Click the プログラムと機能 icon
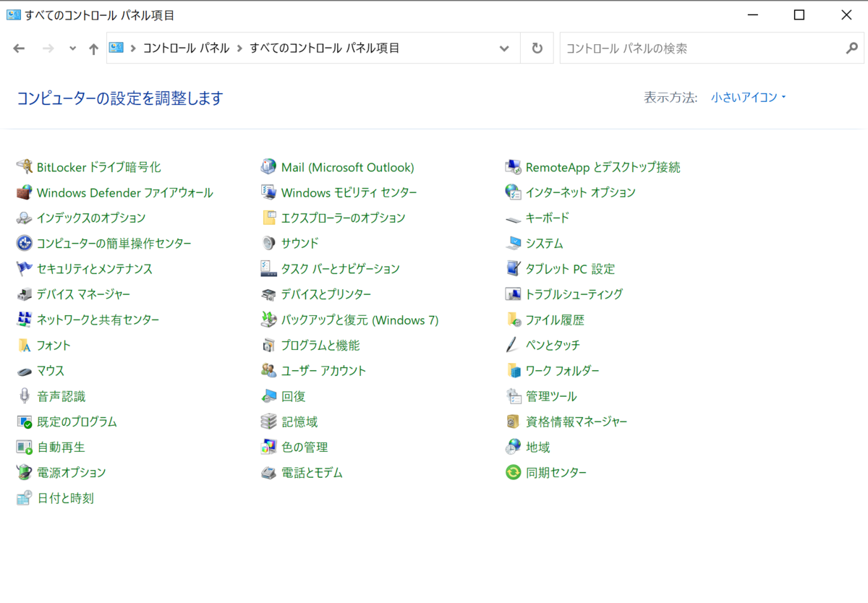 pyautogui.click(x=269, y=345)
